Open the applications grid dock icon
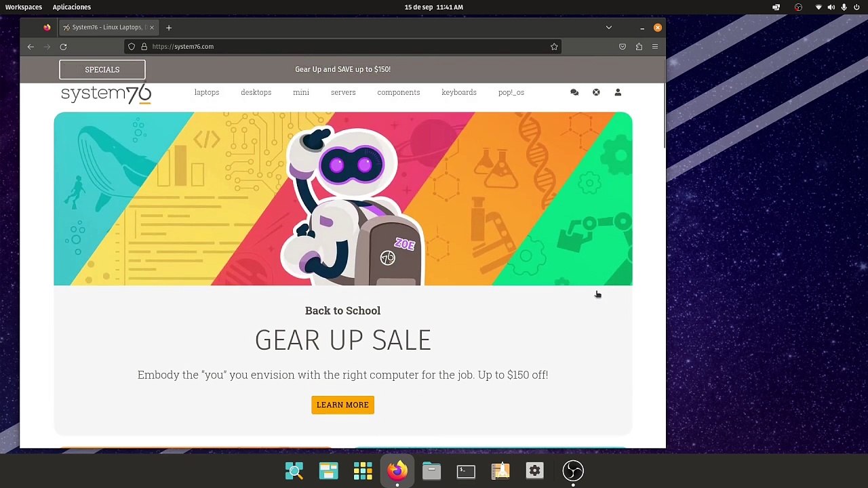868x488 pixels. pos(363,471)
